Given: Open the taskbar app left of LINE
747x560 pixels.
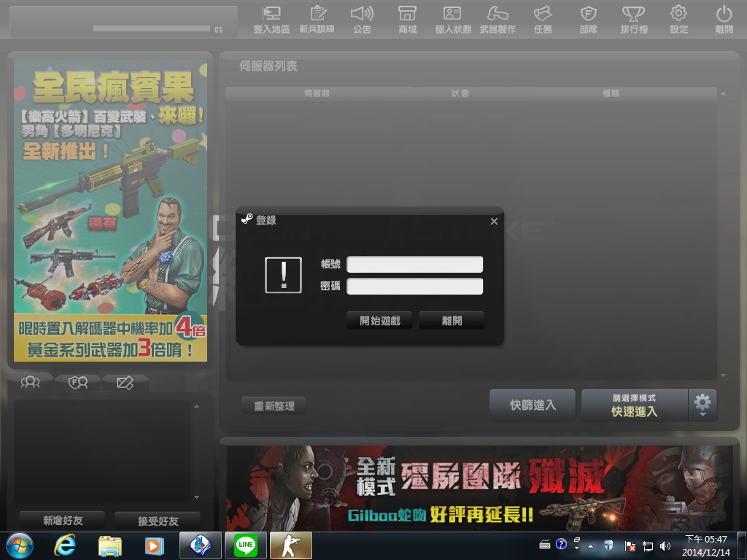Looking at the screenshot, I should tap(200, 545).
